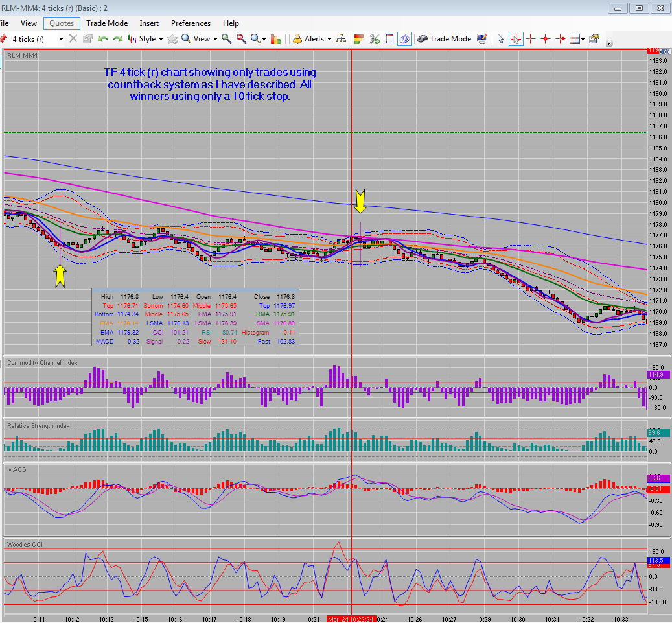Viewport: 672px width, 623px height.
Task: Click the blue lined table icon
Action: (x=575, y=39)
